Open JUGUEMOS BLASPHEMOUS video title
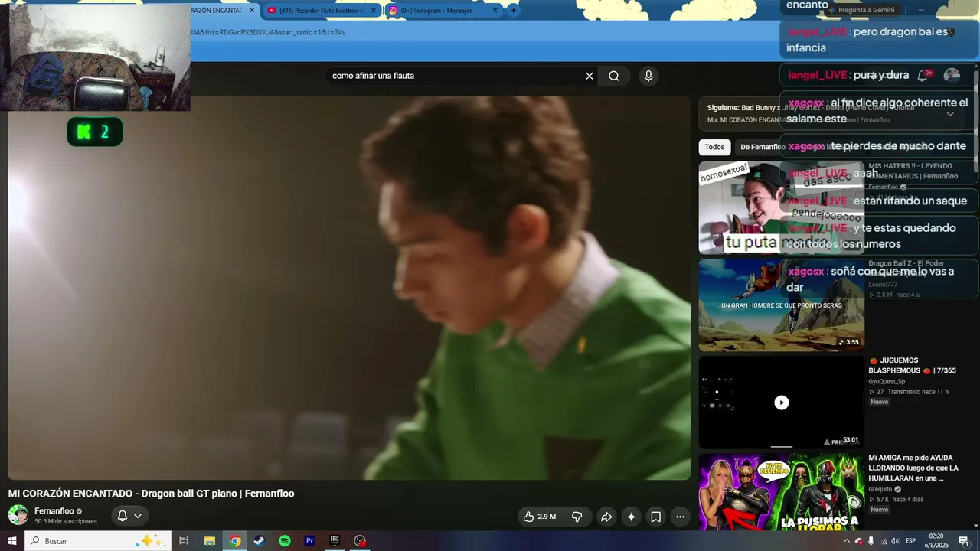The height and width of the screenshot is (551, 980). [x=912, y=366]
